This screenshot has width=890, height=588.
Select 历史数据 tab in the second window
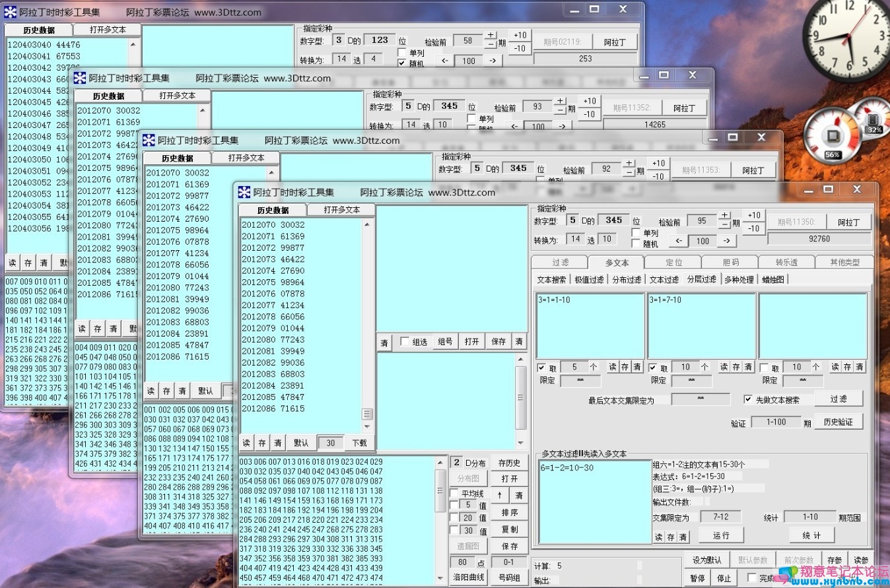click(x=108, y=96)
